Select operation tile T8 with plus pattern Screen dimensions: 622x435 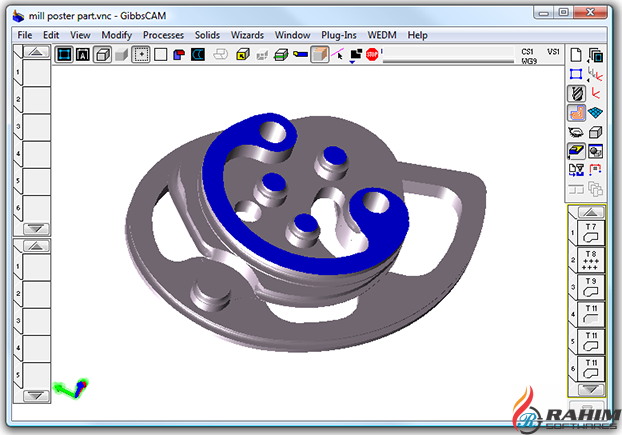[x=591, y=260]
